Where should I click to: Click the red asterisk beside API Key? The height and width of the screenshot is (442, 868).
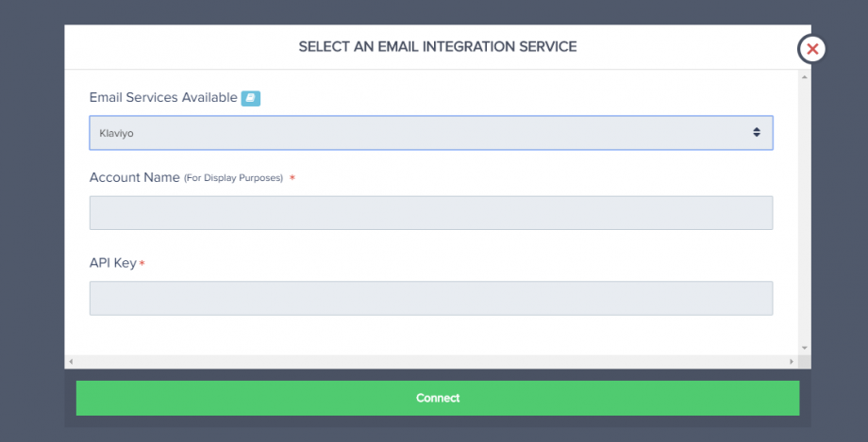point(142,264)
